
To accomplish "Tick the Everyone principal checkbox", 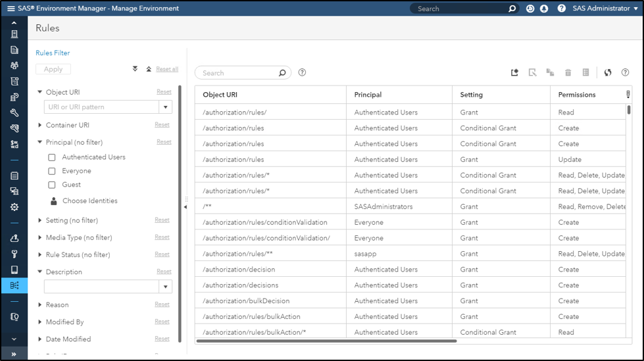I will click(x=52, y=171).
